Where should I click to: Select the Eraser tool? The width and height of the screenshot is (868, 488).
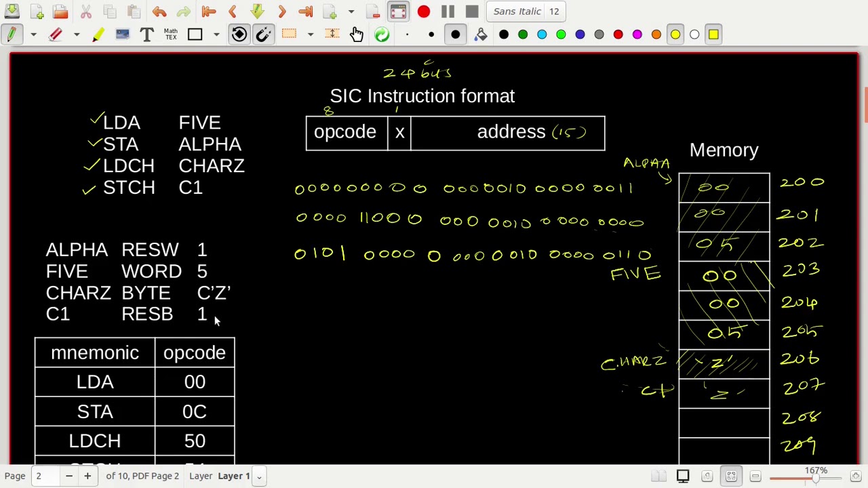click(56, 35)
